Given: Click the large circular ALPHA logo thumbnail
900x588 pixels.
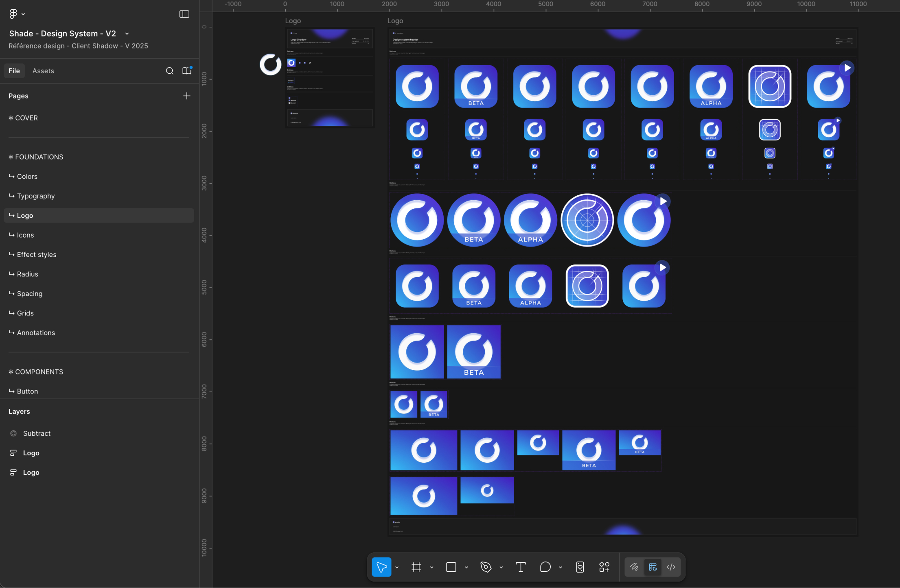Looking at the screenshot, I should click(530, 220).
